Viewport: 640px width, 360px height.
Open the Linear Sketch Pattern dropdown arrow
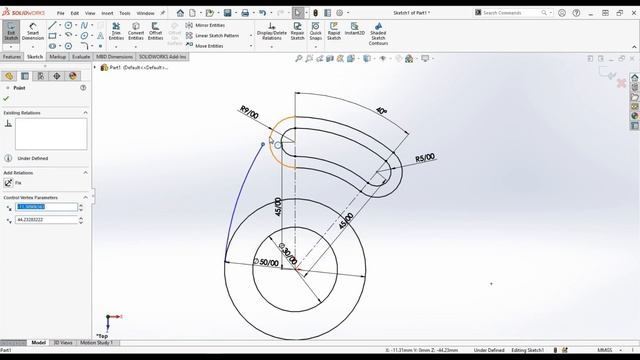click(251, 36)
